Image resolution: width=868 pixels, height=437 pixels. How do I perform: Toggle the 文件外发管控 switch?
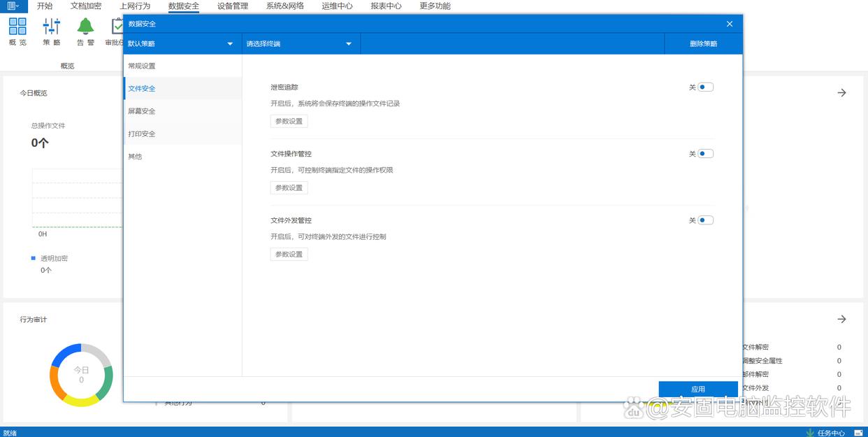(705, 220)
